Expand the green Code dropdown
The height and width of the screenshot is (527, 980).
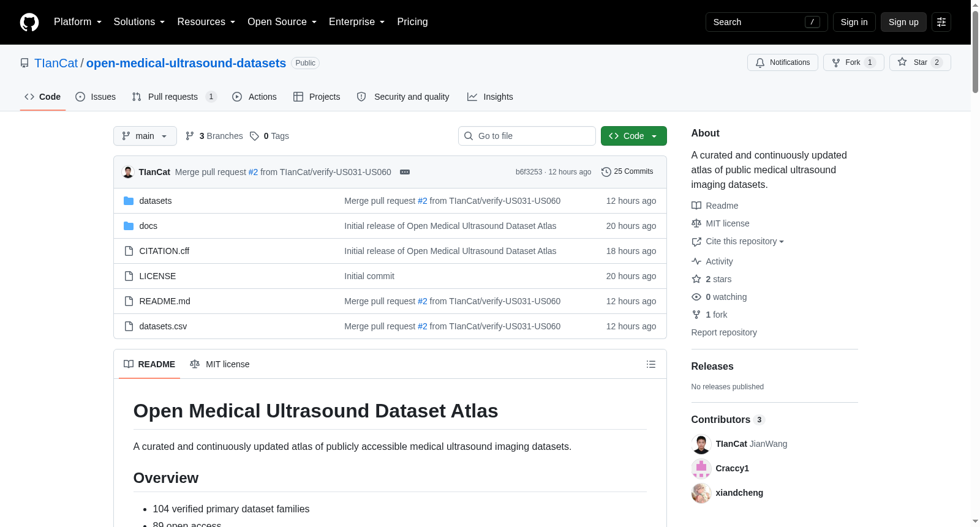point(634,136)
